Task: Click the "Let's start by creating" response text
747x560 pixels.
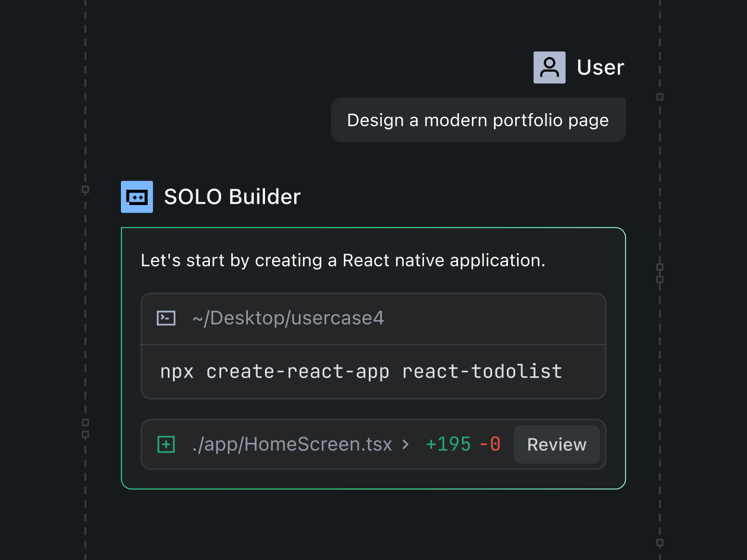Action: point(343,260)
